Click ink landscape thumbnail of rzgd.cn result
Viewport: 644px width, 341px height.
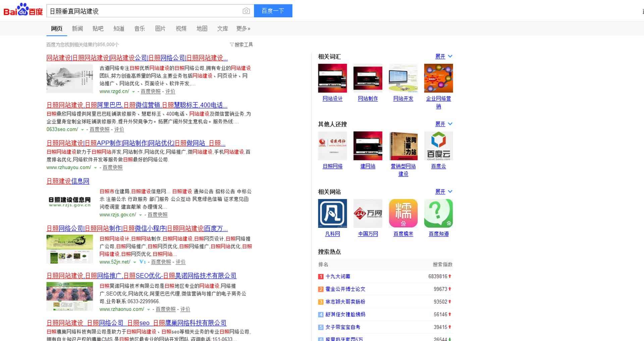[70, 78]
